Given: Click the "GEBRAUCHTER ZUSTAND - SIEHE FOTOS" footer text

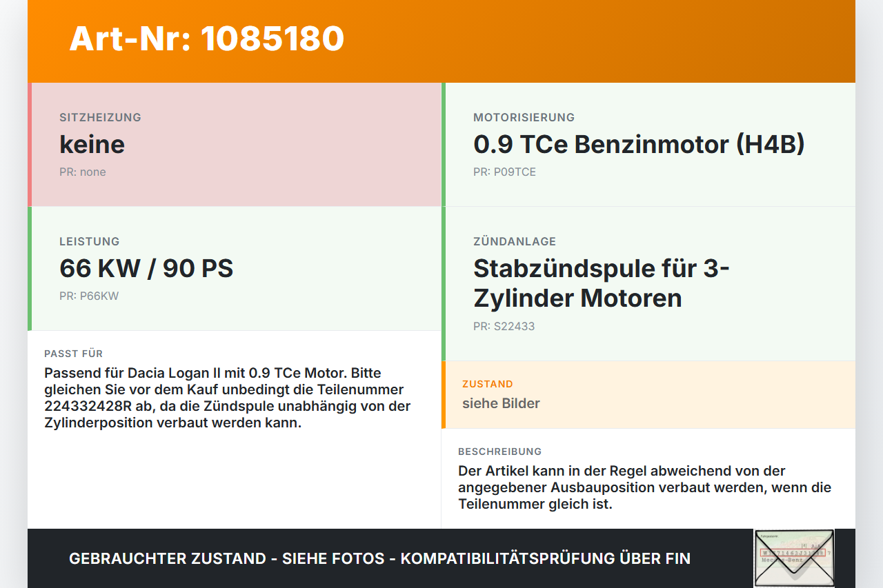Looking at the screenshot, I should (x=379, y=558).
